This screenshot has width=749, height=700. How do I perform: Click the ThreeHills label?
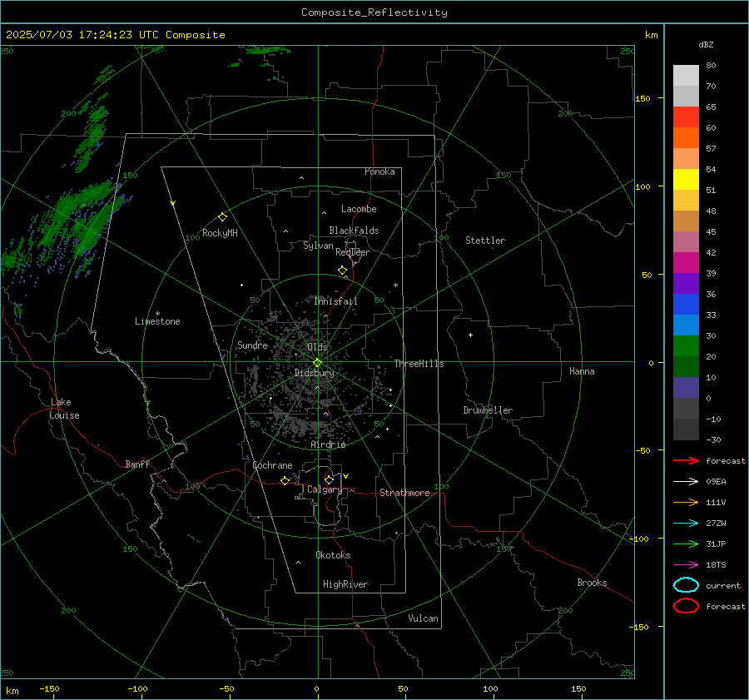pos(419,364)
